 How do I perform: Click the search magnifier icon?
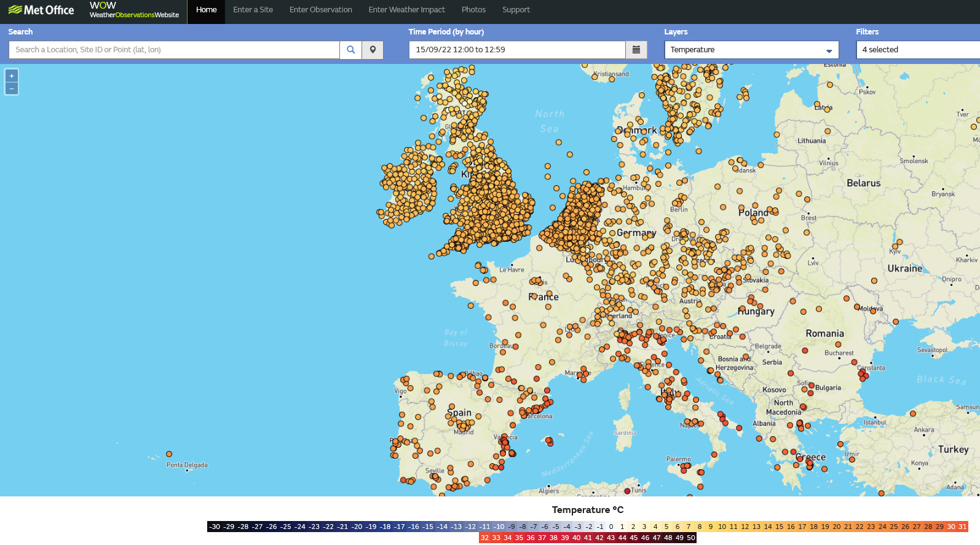pyautogui.click(x=350, y=50)
